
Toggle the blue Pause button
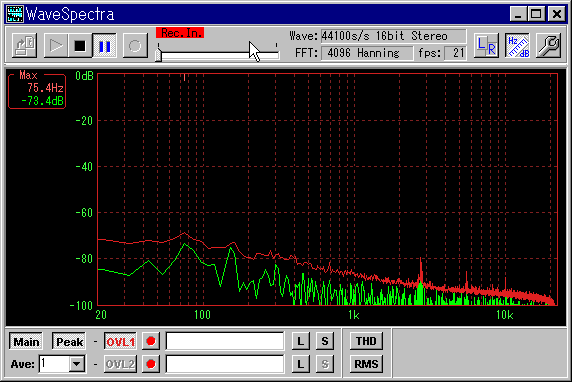click(104, 46)
